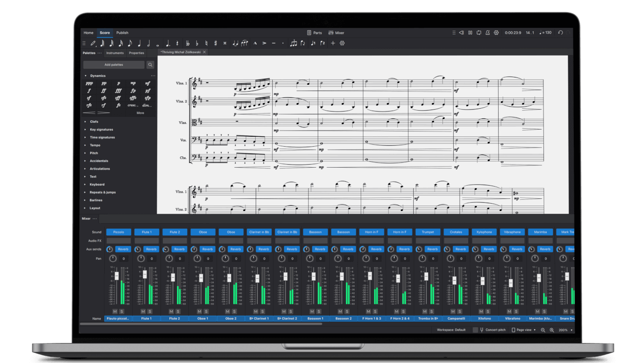Click More in the Dynamics palette

point(140,113)
